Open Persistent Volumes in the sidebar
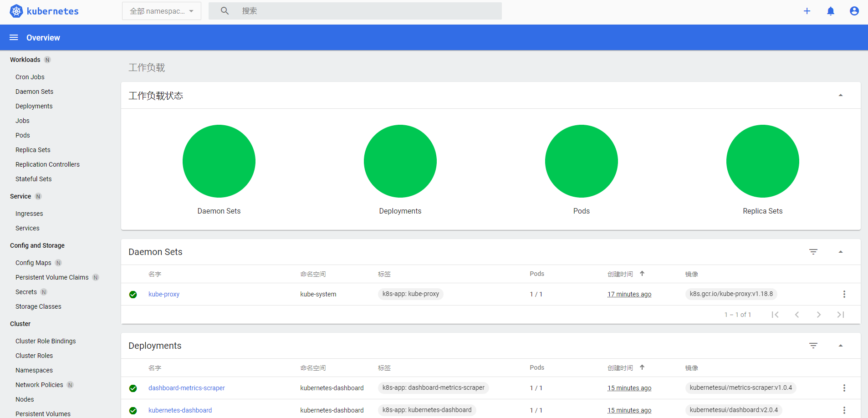This screenshot has width=868, height=418. pyautogui.click(x=43, y=414)
